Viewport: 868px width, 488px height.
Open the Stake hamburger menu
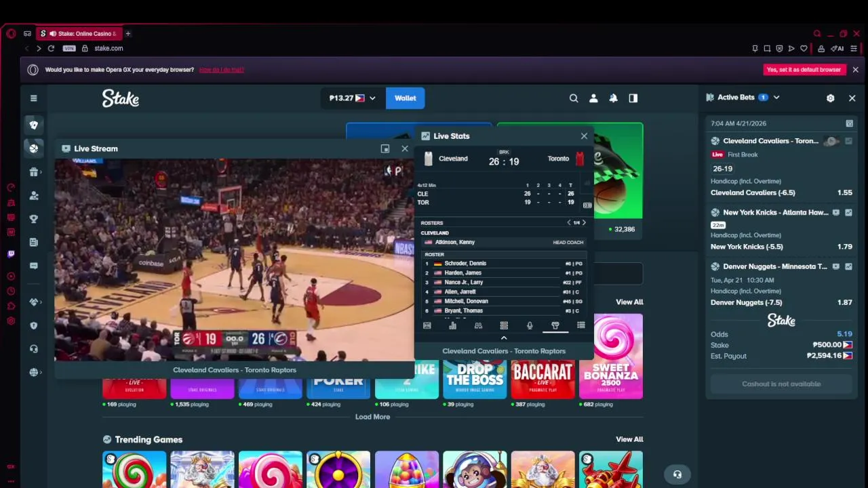33,98
